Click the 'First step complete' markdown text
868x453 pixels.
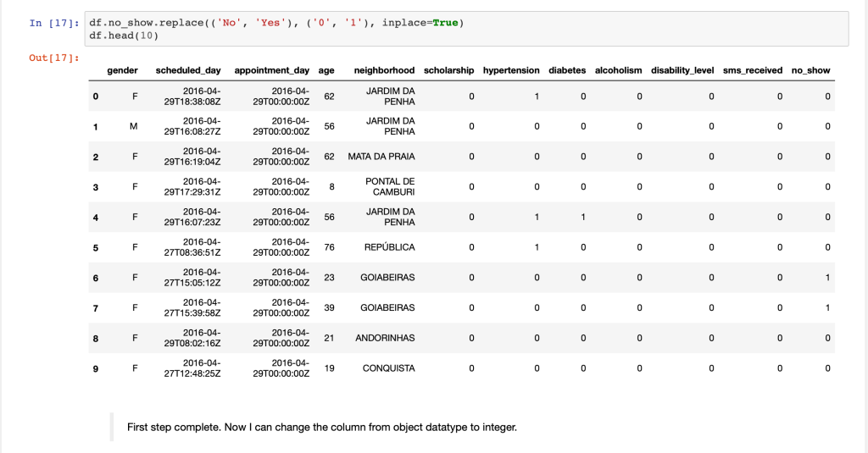[x=321, y=427]
